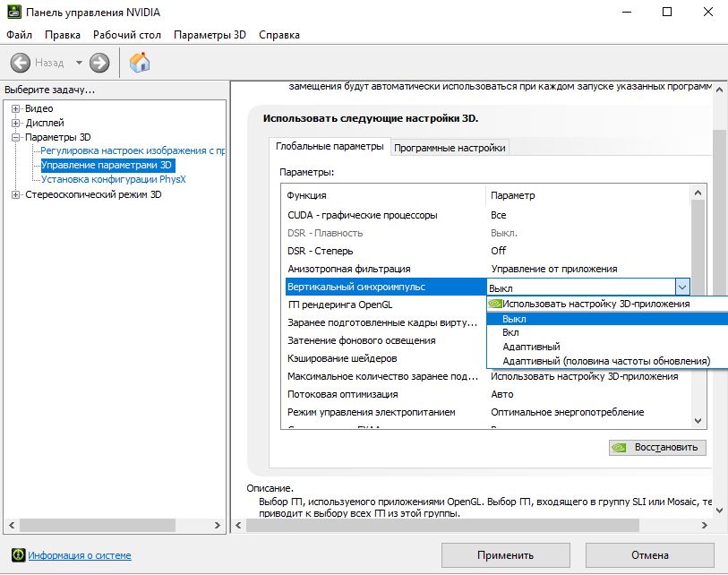
Task: Switch to Программные настройки tab
Action: point(450,148)
